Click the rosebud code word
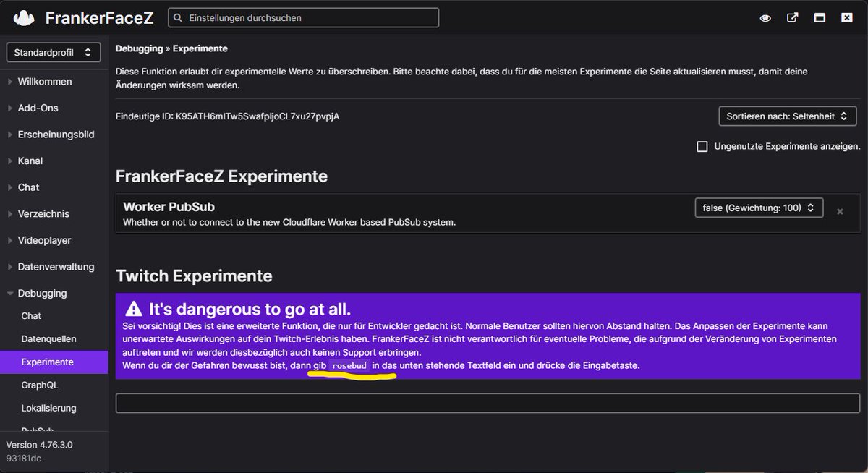 tap(350, 366)
